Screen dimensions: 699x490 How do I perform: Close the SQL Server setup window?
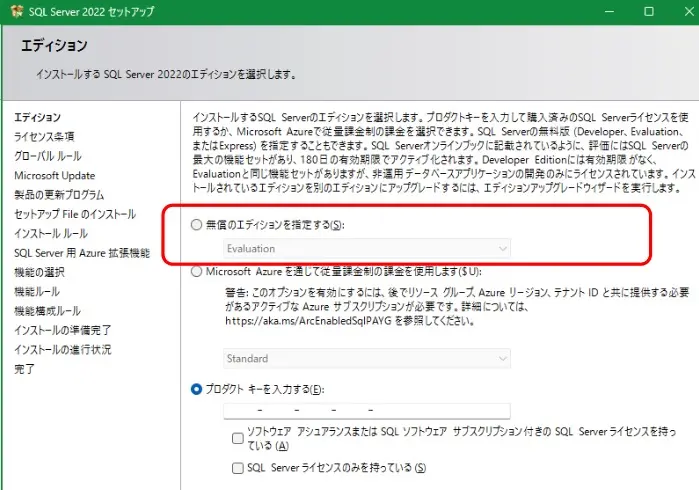pos(689,12)
